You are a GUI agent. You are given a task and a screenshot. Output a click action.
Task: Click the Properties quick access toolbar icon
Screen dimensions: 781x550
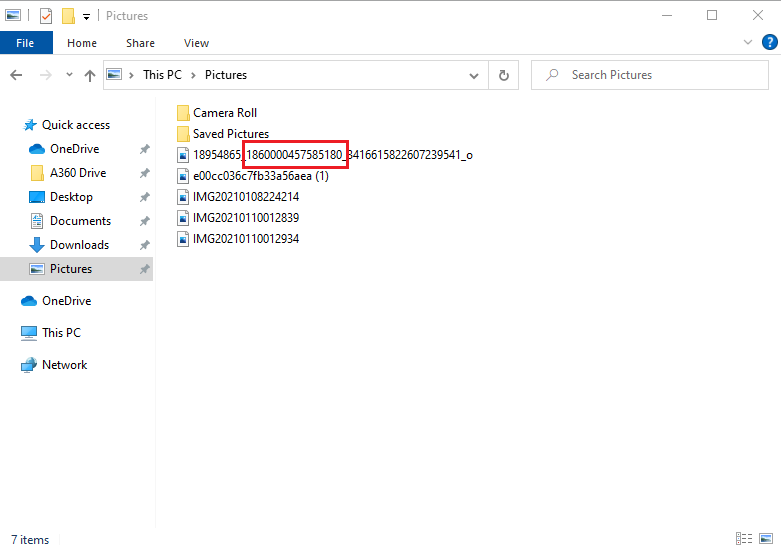pyautogui.click(x=45, y=16)
